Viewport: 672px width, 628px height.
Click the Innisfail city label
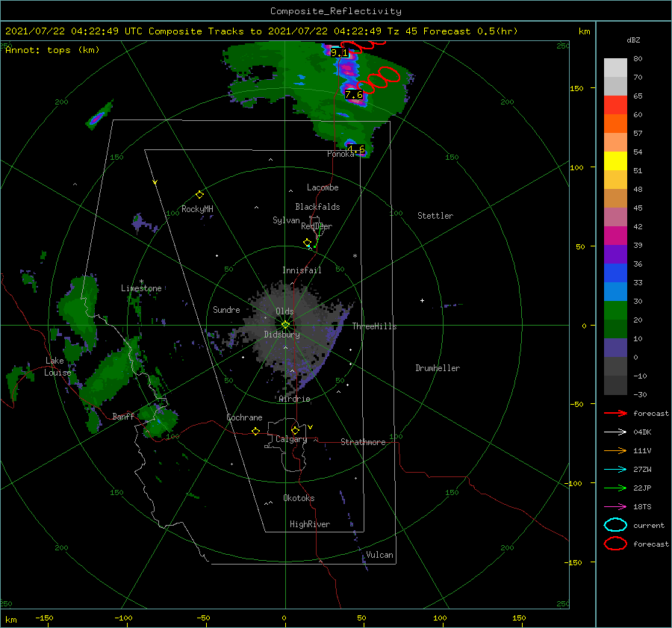(302, 270)
